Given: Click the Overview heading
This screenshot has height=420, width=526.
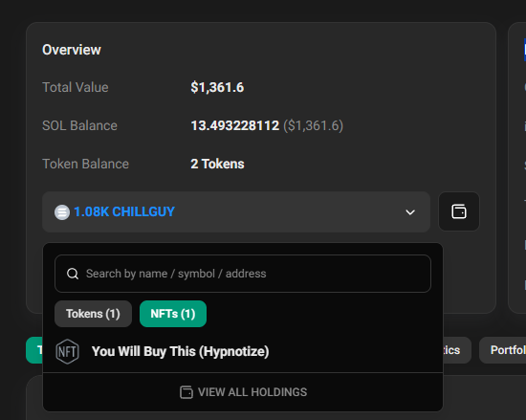Looking at the screenshot, I should coord(72,50).
